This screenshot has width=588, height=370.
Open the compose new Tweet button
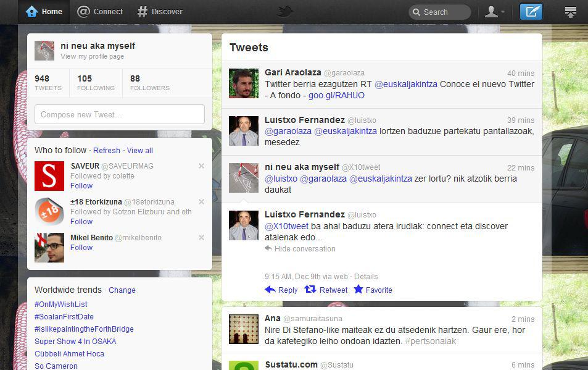531,12
